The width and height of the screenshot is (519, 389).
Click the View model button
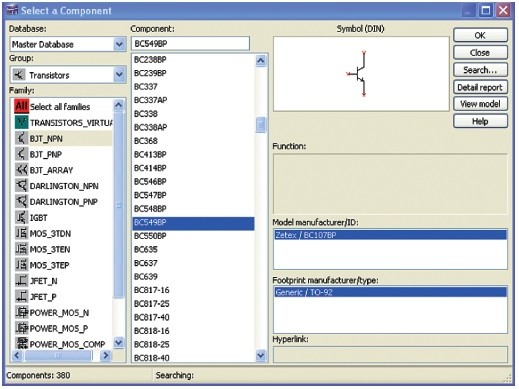(480, 104)
